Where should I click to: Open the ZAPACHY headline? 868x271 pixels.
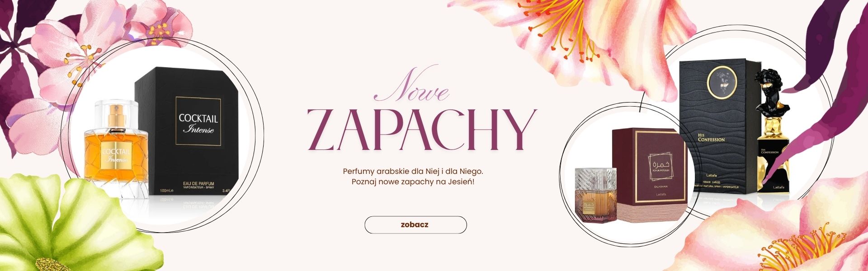pos(421,129)
